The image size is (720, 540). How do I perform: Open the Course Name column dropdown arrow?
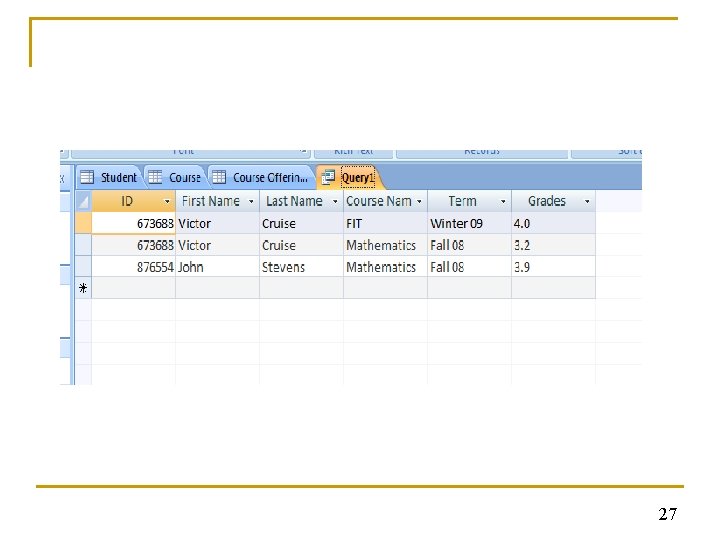click(x=419, y=202)
